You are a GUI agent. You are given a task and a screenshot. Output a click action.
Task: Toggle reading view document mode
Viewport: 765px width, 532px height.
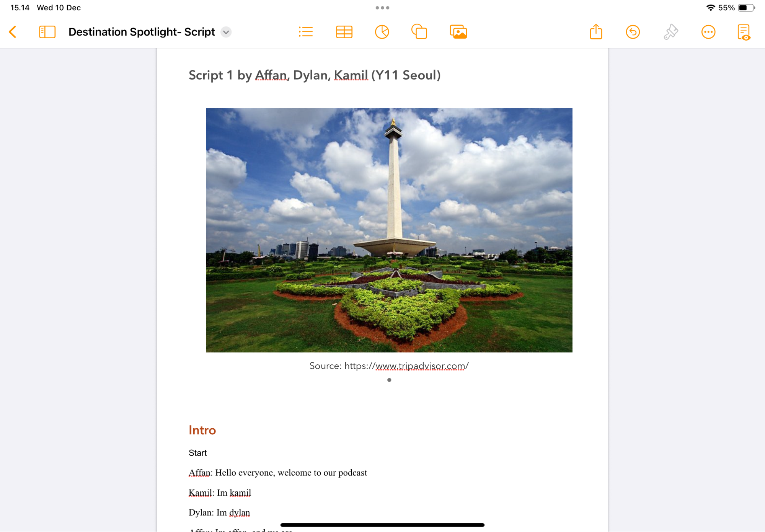click(x=743, y=32)
